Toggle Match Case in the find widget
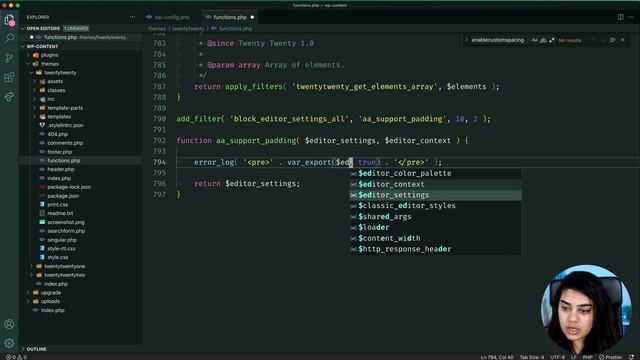640x360 pixels. tap(535, 40)
